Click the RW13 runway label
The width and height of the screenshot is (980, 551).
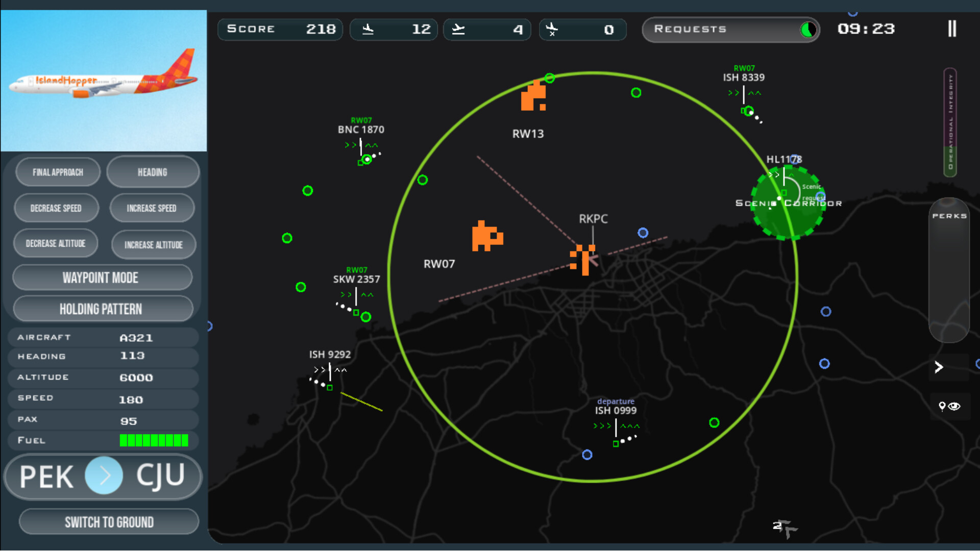(x=528, y=134)
